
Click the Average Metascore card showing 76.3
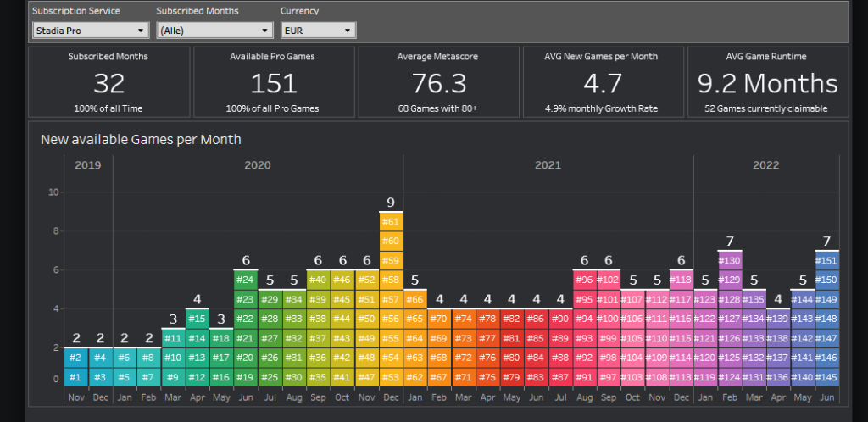click(439, 82)
